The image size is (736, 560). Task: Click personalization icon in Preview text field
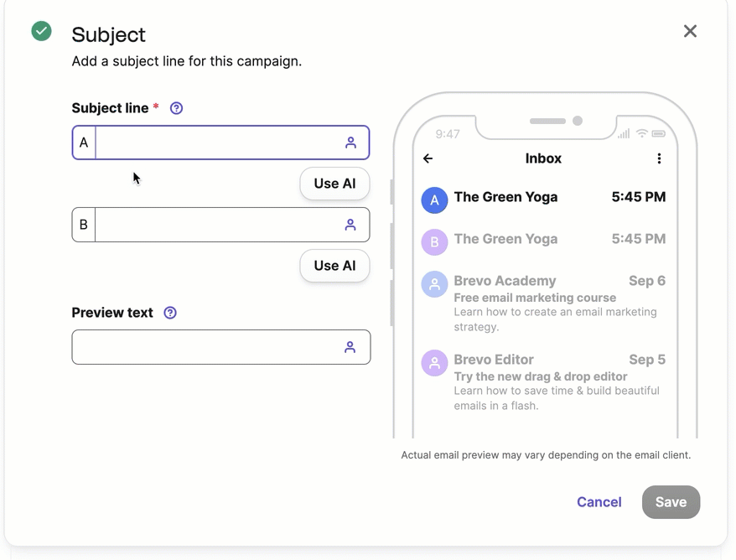pos(350,347)
